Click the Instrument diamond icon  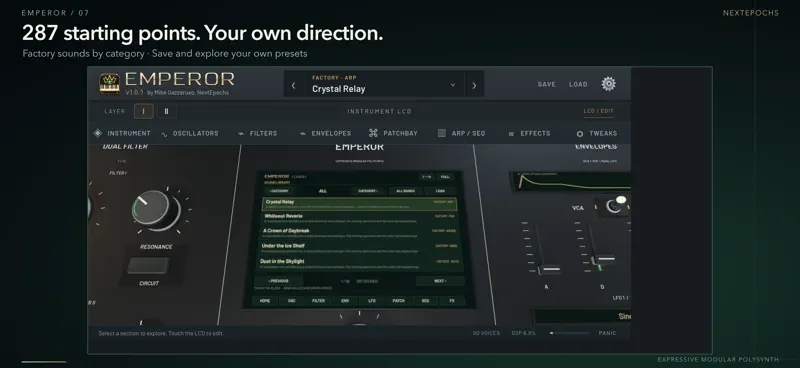(97, 133)
